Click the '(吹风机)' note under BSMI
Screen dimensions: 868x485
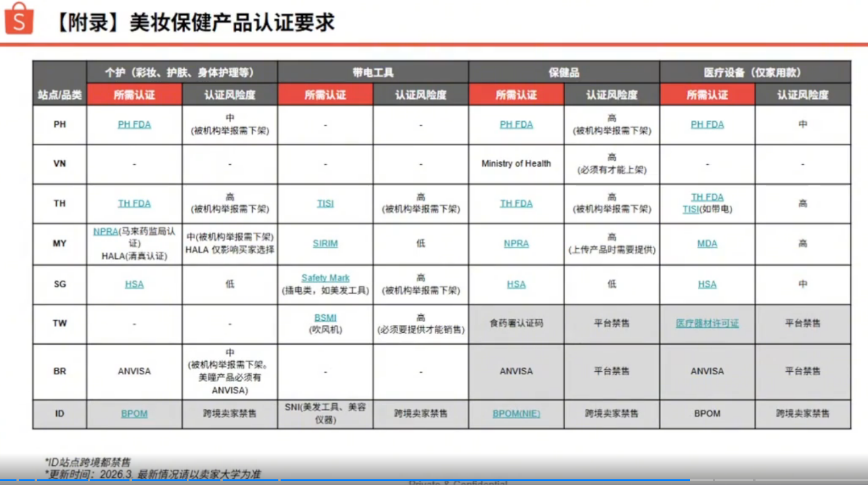point(325,330)
